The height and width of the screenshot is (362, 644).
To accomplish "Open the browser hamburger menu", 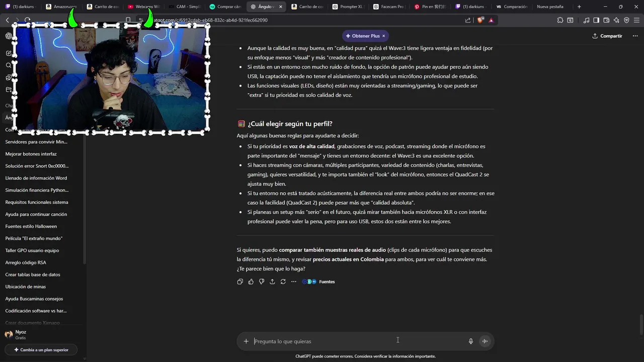I will [x=636, y=20].
